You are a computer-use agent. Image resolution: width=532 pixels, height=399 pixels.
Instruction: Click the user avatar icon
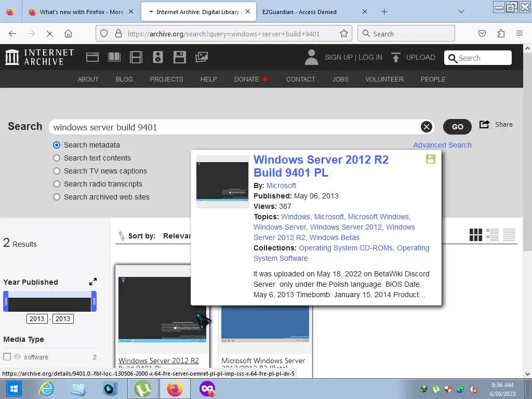pyautogui.click(x=311, y=57)
